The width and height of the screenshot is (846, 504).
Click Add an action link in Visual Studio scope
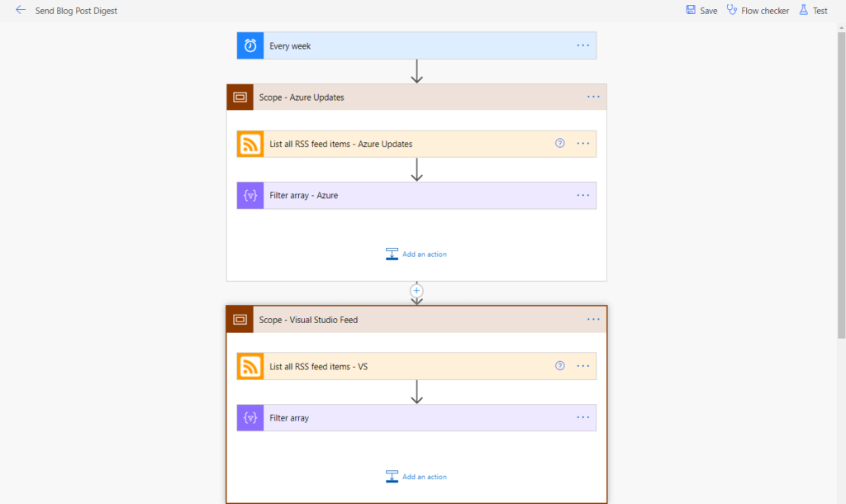425,477
